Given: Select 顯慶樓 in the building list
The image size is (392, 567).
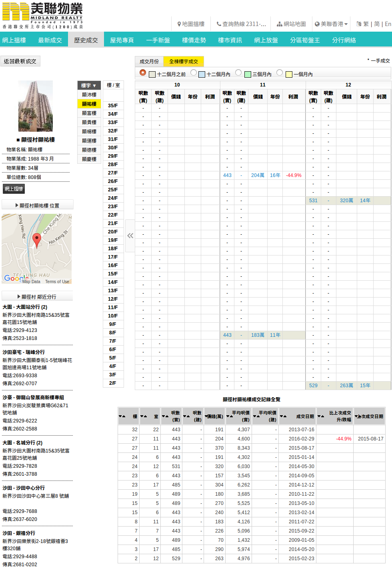Looking at the screenshot, I should (89, 159).
